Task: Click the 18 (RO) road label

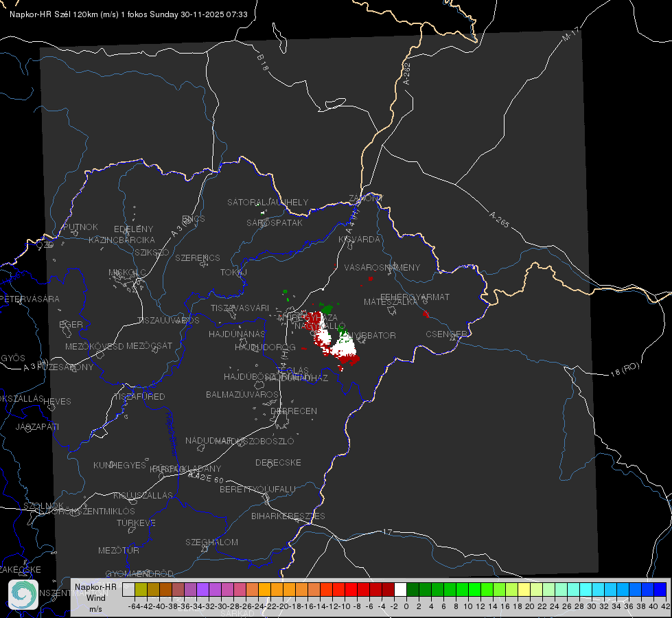Action: 625,369
